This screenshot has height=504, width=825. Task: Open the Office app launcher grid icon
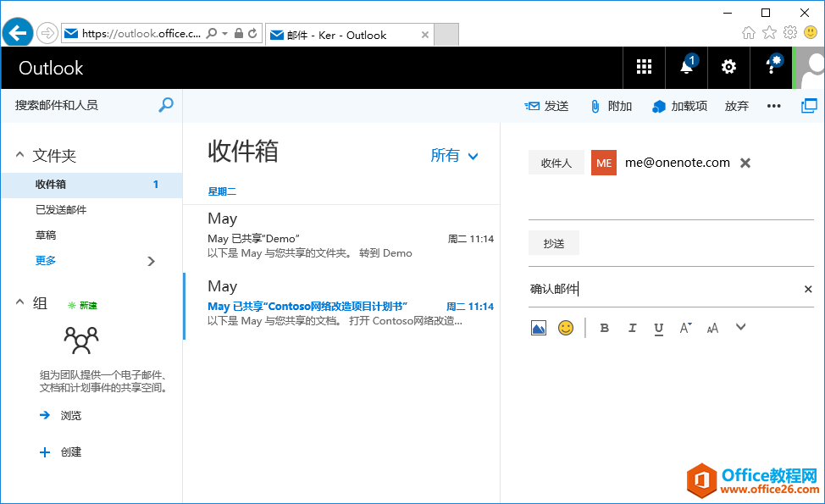[644, 67]
